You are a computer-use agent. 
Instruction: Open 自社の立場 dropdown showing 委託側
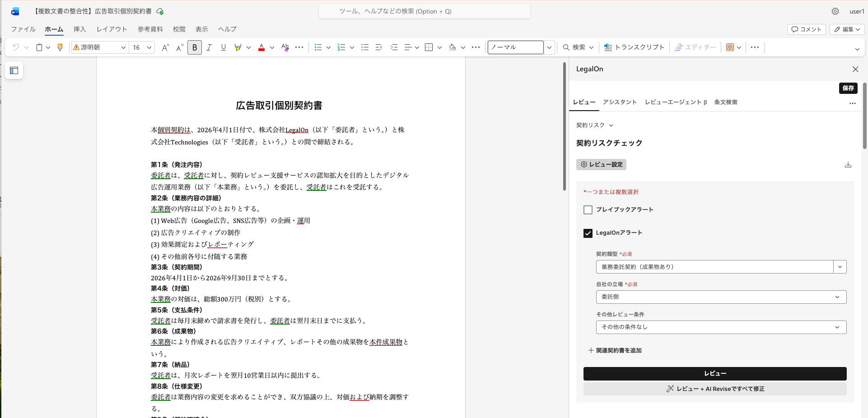[721, 297]
